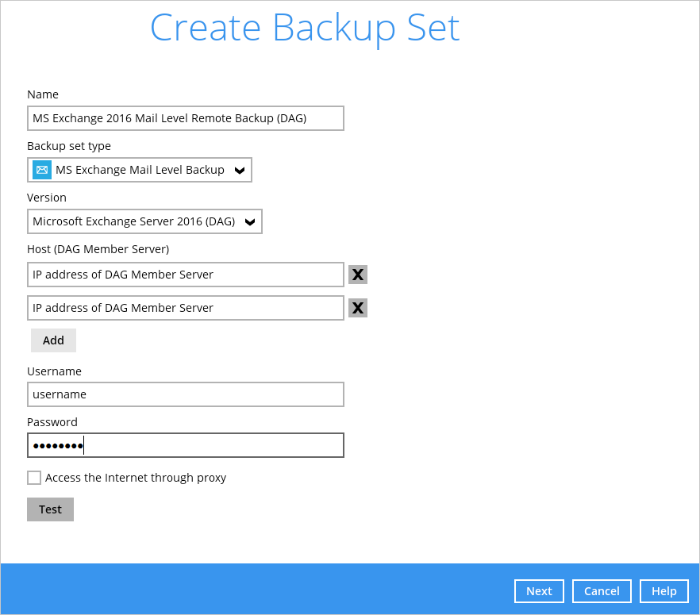Click the 'Access the Internet through proxy' label
The width and height of the screenshot is (700, 615).
tap(136, 478)
